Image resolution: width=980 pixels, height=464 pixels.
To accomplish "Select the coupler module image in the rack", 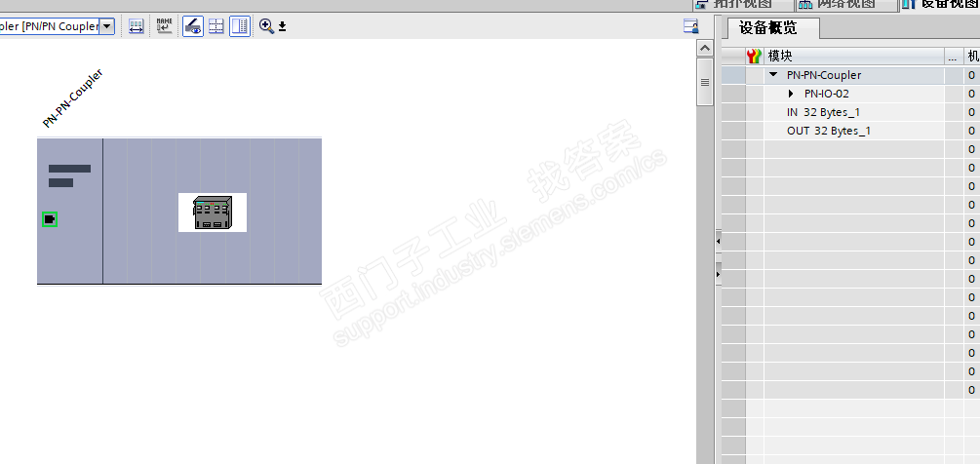I will point(213,213).
